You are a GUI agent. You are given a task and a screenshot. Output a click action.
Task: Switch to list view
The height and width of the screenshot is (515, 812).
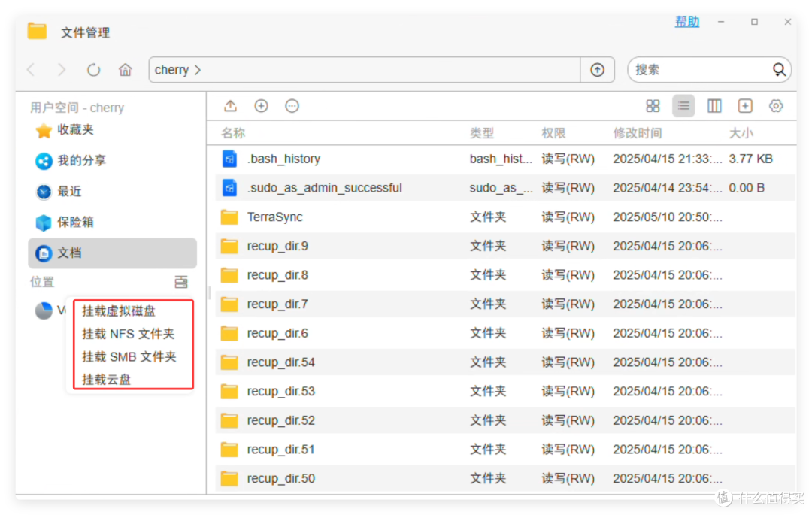(x=683, y=106)
